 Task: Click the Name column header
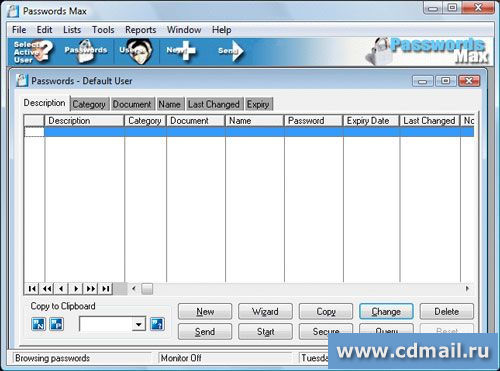pos(255,121)
